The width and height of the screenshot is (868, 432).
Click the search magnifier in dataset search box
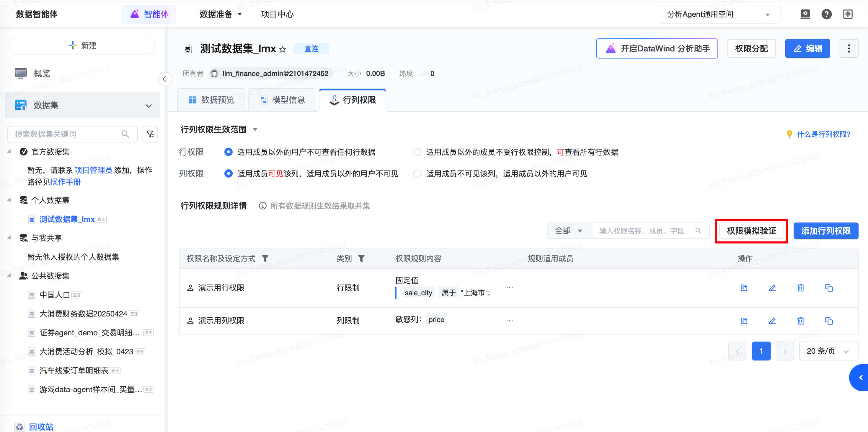click(125, 134)
